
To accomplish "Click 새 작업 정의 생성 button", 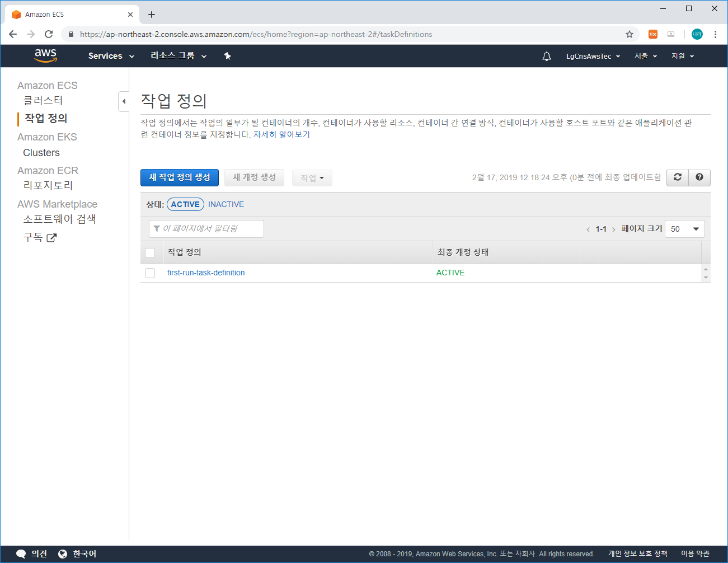I will (x=180, y=177).
